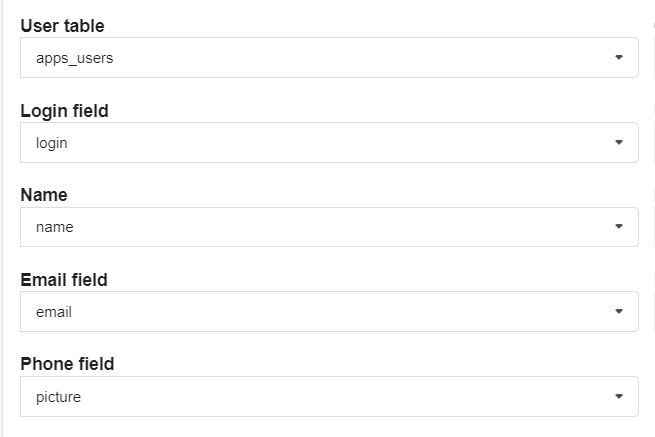The width and height of the screenshot is (655, 437).
Task: Open the Phone field dropdown
Action: point(329,397)
